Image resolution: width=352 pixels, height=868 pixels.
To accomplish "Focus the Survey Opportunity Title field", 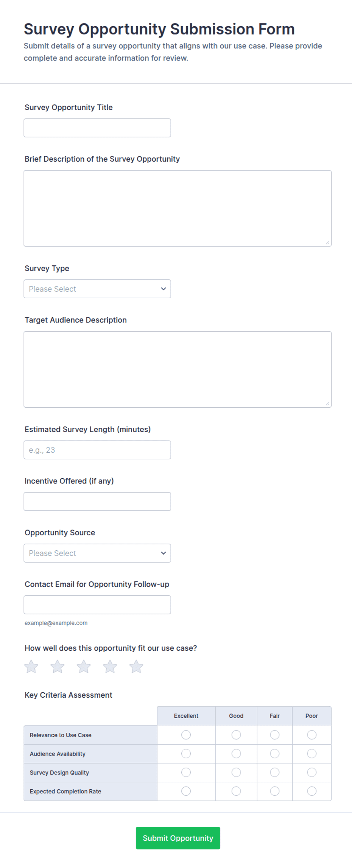I will point(97,128).
